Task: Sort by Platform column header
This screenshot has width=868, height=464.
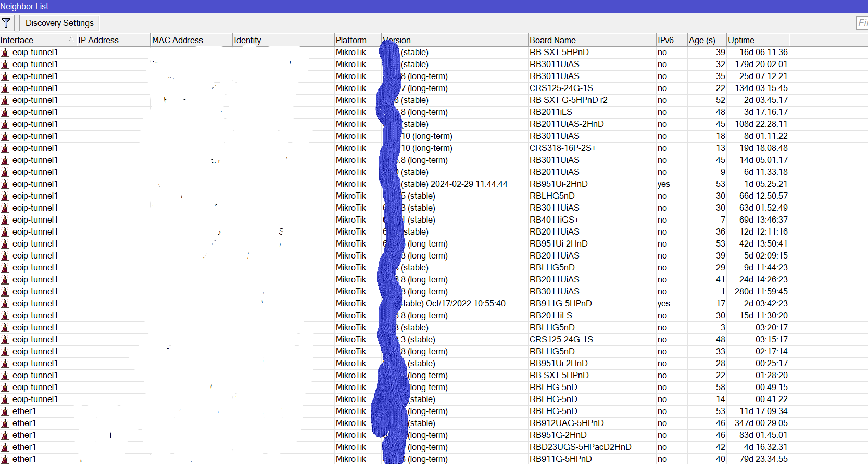Action: 358,40
